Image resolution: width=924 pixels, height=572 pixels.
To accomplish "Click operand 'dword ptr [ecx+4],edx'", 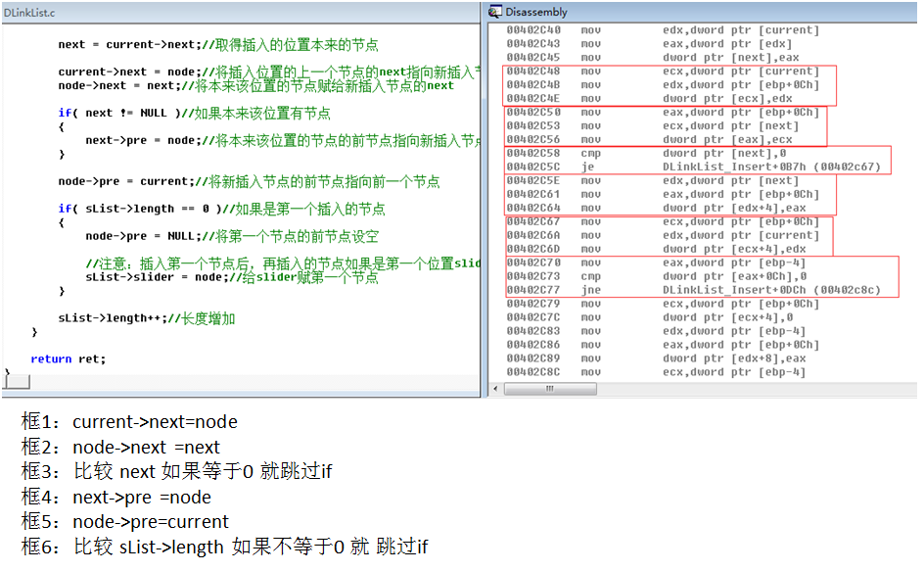I will click(734, 249).
